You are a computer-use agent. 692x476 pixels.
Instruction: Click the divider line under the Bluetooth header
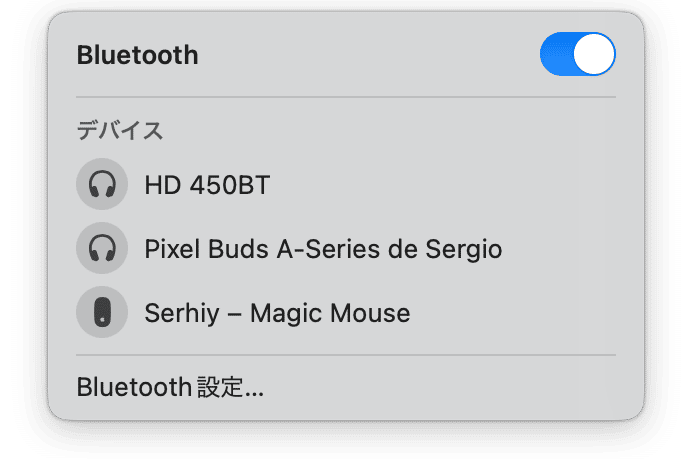point(346,97)
